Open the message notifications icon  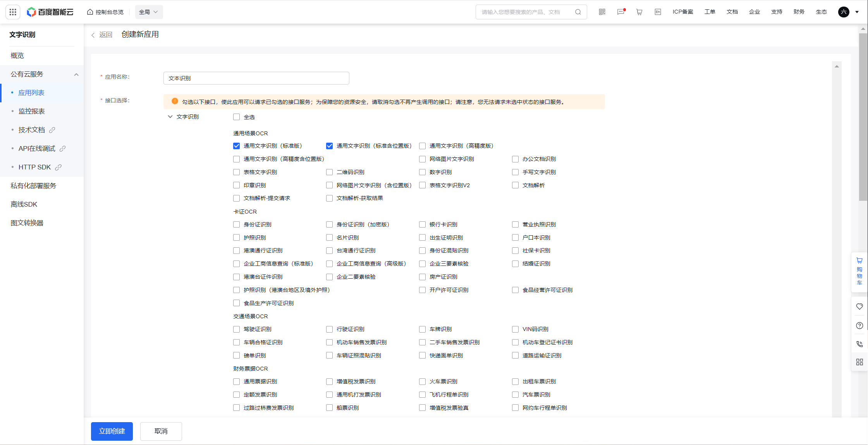(x=620, y=12)
